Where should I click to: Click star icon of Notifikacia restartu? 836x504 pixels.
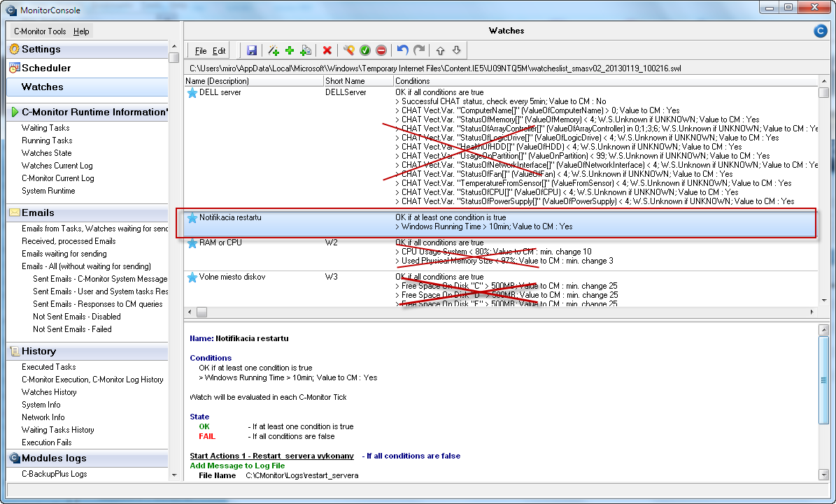click(x=192, y=218)
